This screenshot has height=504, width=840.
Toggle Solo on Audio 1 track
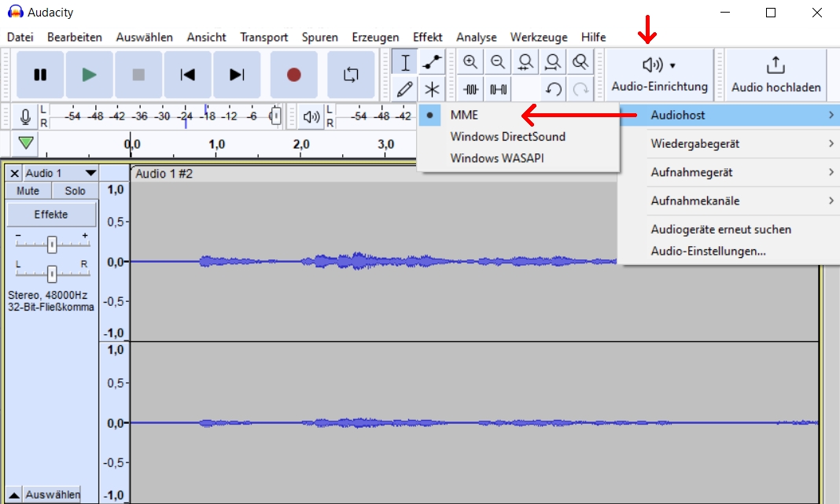75,191
